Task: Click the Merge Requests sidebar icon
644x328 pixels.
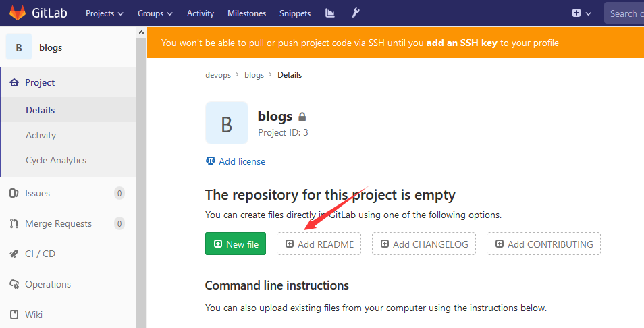Action: pyautogui.click(x=14, y=224)
